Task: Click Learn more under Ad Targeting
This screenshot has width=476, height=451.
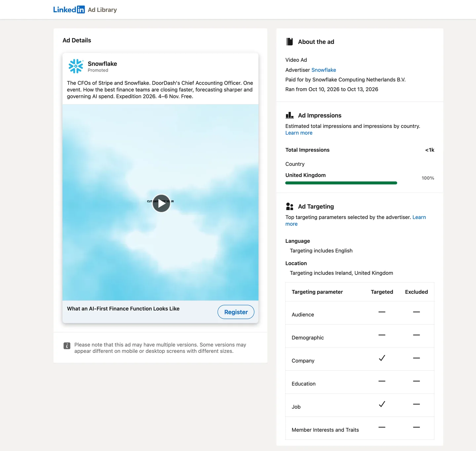Action: (419, 217)
